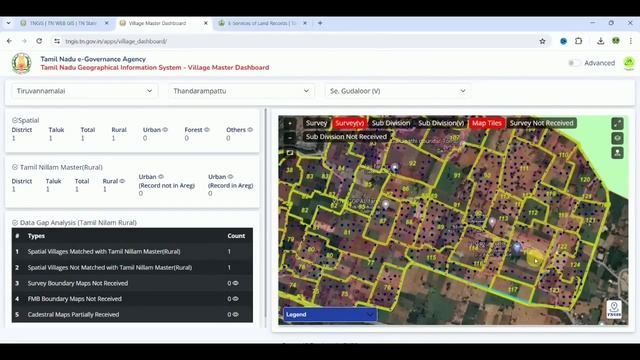Select Spatial Villages Matched with Tamil Nillam row

(132, 251)
